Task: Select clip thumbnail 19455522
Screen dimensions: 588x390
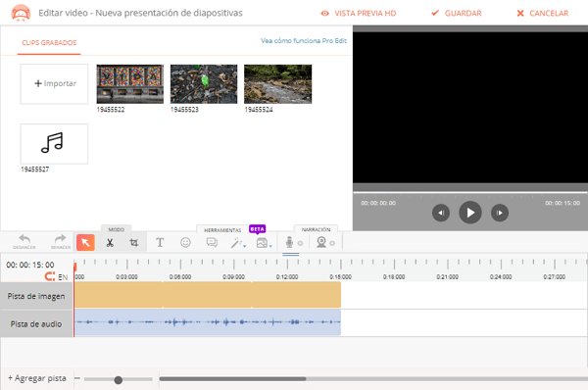Action: pyautogui.click(x=129, y=84)
